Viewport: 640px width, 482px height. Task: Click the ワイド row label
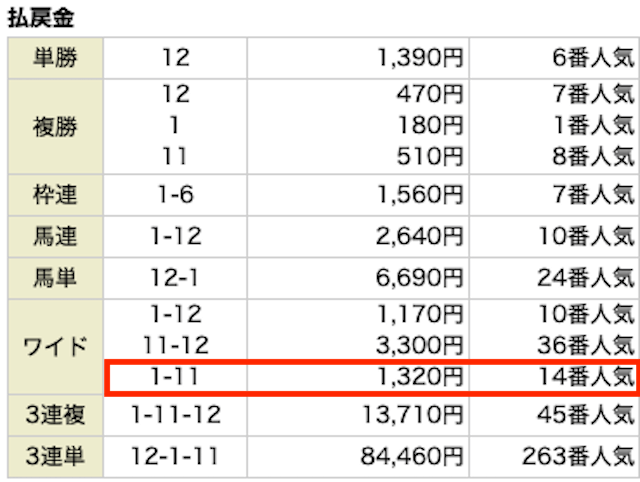click(55, 347)
